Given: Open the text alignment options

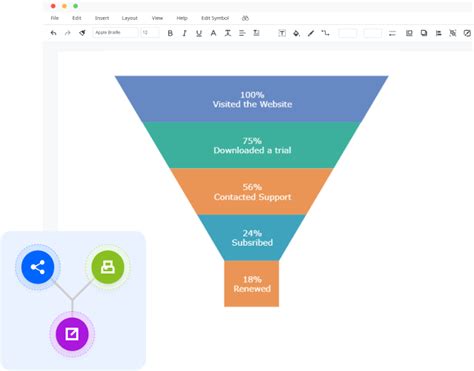Looking at the screenshot, I should pyautogui.click(x=242, y=33).
